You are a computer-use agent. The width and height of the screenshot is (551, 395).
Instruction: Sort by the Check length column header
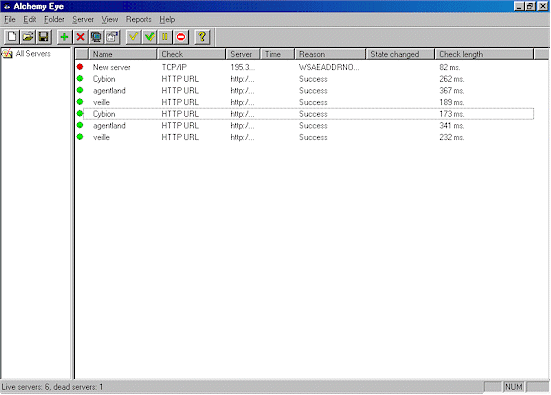[x=484, y=54]
